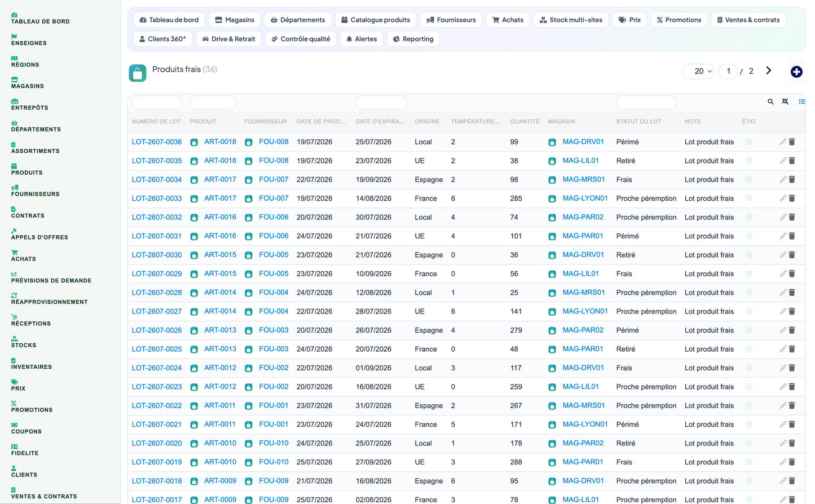Viewport: 815px width, 504px height.
Task: Sort by Origine column header
Action: 427,122
